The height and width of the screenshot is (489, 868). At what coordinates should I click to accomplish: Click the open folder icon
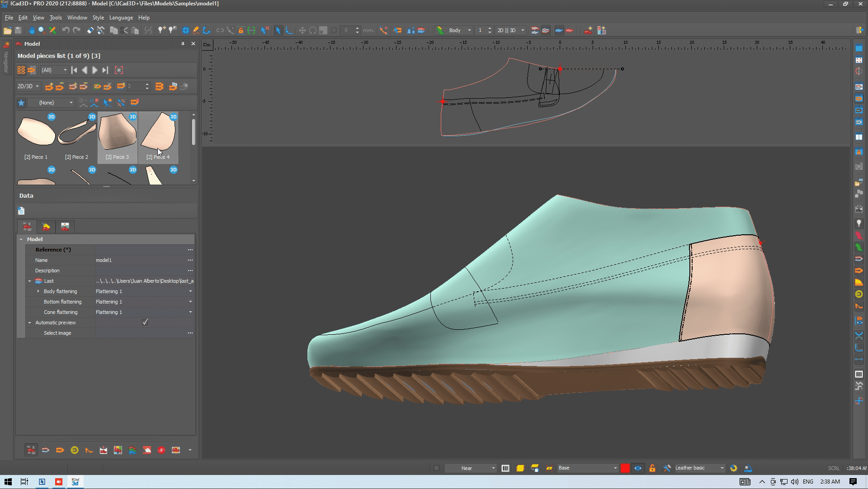click(7, 30)
